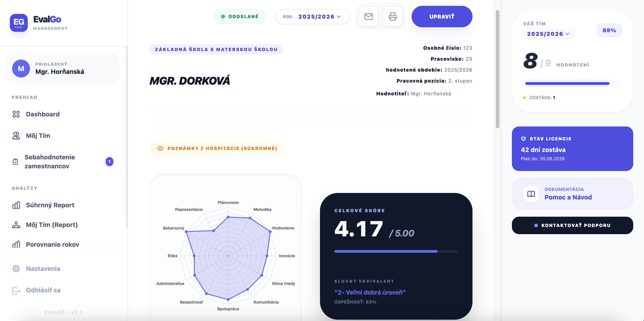Image resolution: width=644 pixels, height=321 pixels.
Task: Click the Sebarozvoj radar chart label
Action: click(173, 228)
